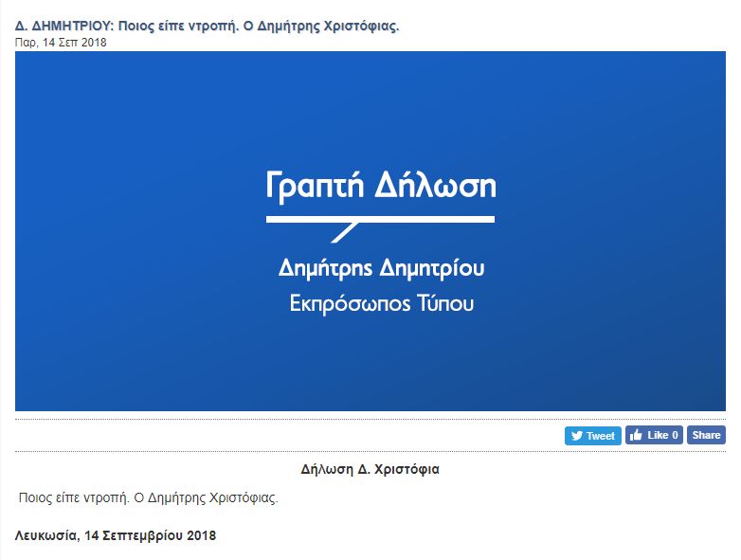The height and width of the screenshot is (560, 741).
Task: Click the line 'Λευκωσία, 14 Σεπτεμβρίου 2018'
Action: 116,535
